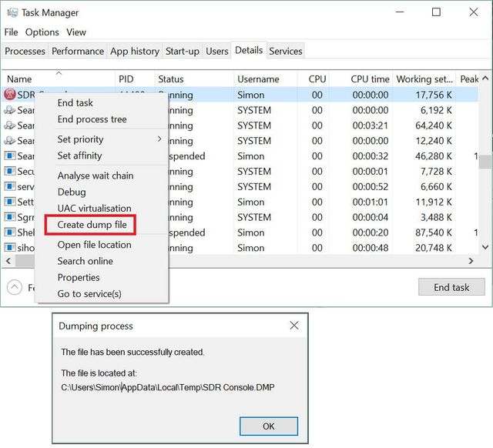The height and width of the screenshot is (448, 493).
Task: Click the horizontal scrollbar right arrow
Action: [471, 261]
